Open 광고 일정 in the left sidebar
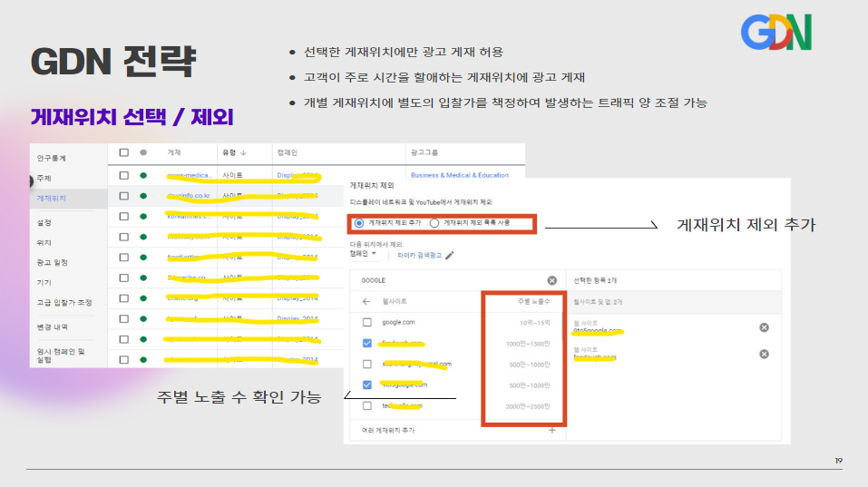 pyautogui.click(x=52, y=262)
